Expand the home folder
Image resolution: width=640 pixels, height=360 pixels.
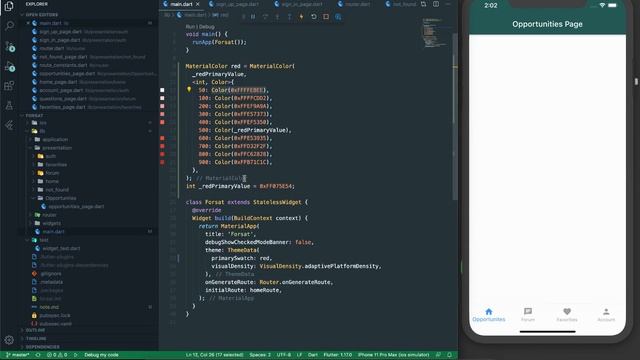point(52,181)
